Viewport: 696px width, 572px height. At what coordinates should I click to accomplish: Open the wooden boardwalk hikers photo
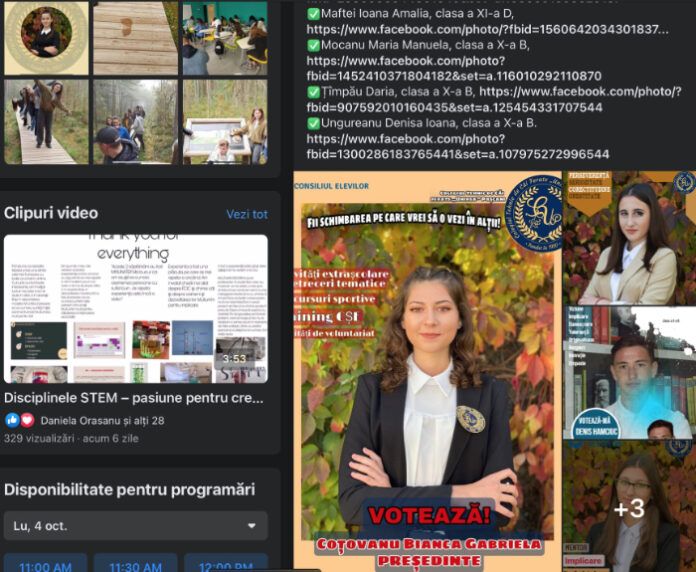46,122
